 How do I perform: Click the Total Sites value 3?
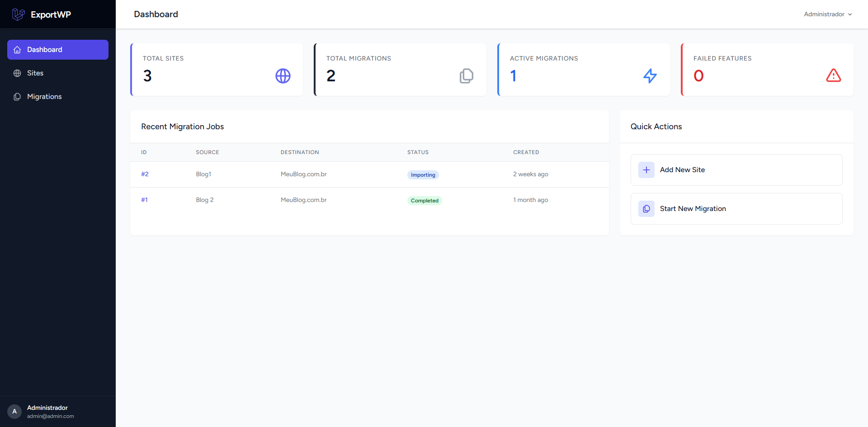(147, 76)
